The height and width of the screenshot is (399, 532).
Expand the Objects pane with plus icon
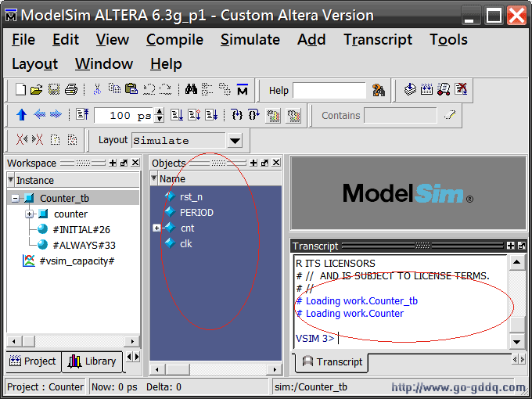pyautogui.click(x=253, y=163)
